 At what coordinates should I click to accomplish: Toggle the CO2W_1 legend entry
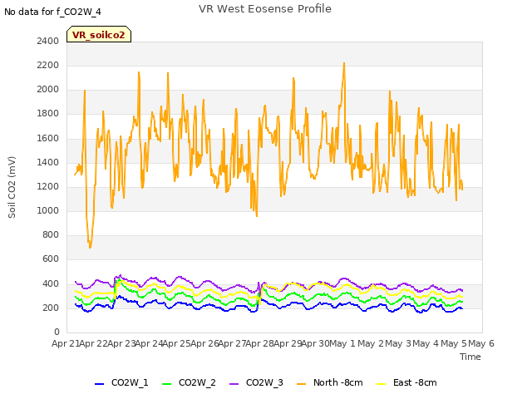coord(121,382)
